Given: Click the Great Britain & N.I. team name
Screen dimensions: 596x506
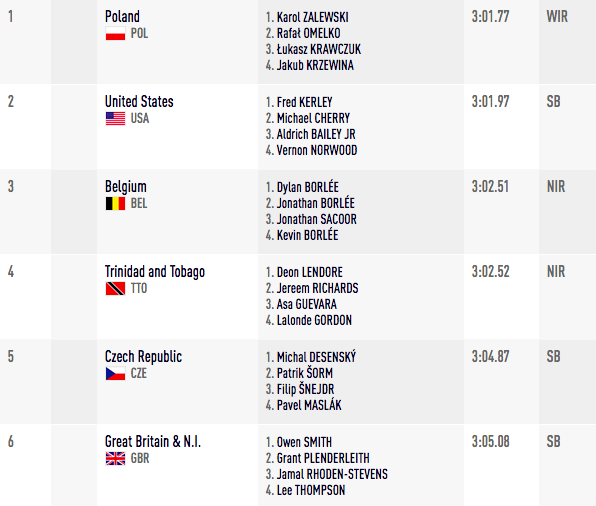Looking at the screenshot, I should coord(153,442).
